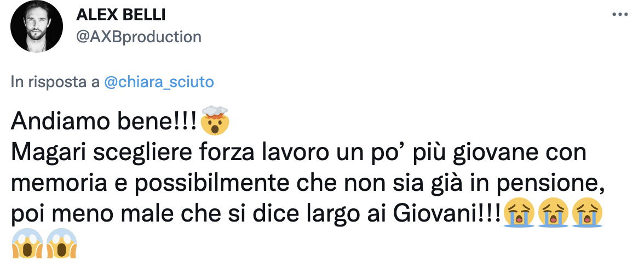Click the first screaming face emoji
Screen dimensions: 644x272
tap(27, 243)
